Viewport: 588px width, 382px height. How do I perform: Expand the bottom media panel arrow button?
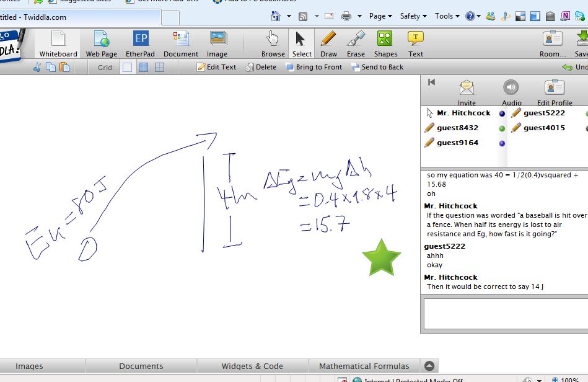tap(429, 366)
